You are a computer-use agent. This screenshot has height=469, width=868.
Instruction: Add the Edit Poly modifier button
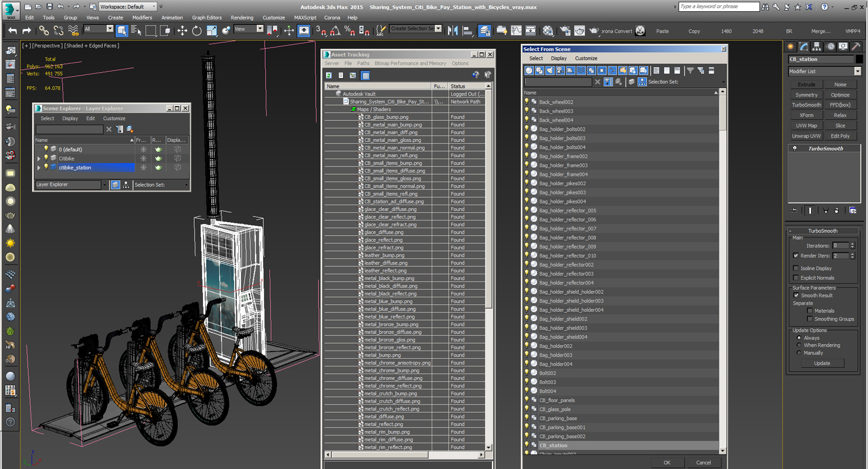pyautogui.click(x=840, y=136)
